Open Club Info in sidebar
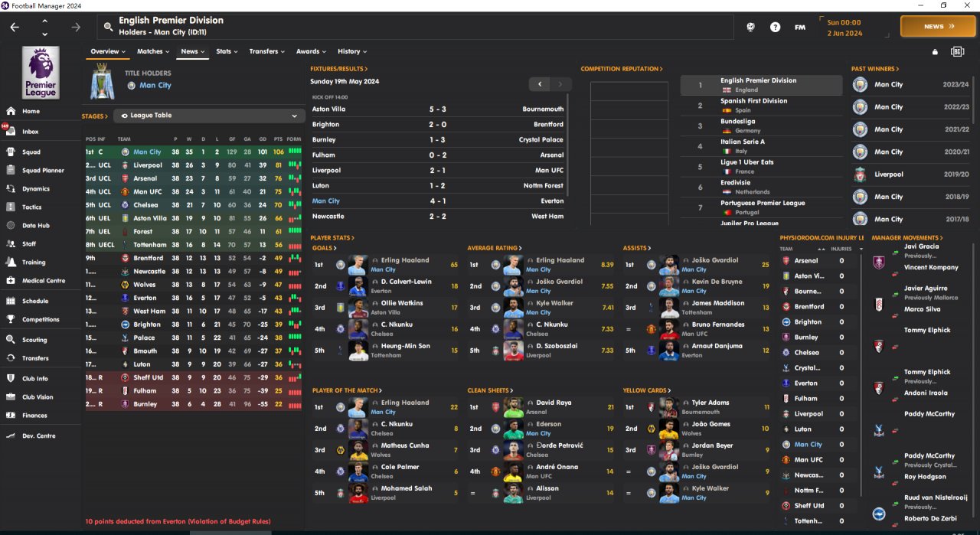980x535 pixels. point(35,379)
